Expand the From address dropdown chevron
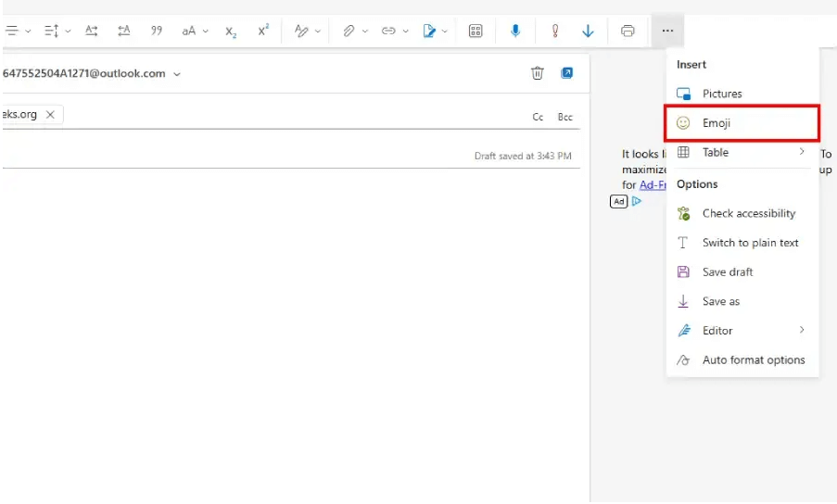Image resolution: width=837 pixels, height=504 pixels. (177, 74)
